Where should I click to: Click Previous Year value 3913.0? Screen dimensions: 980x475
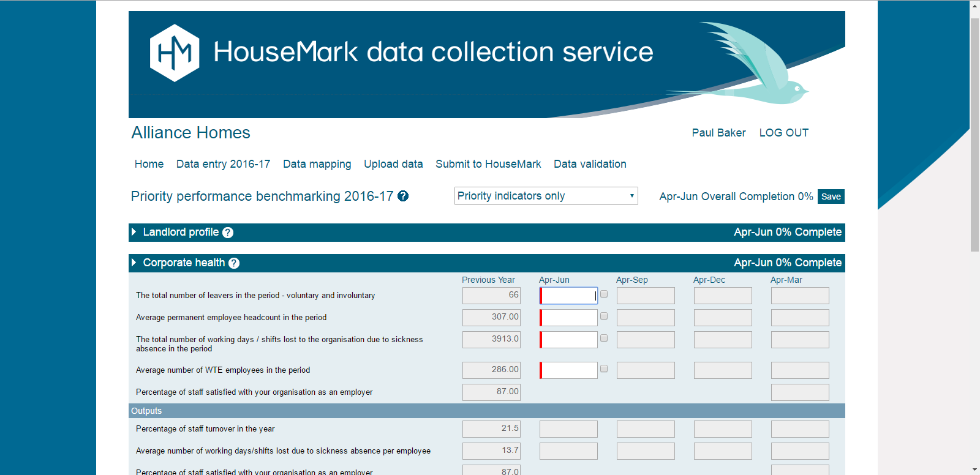pyautogui.click(x=491, y=340)
